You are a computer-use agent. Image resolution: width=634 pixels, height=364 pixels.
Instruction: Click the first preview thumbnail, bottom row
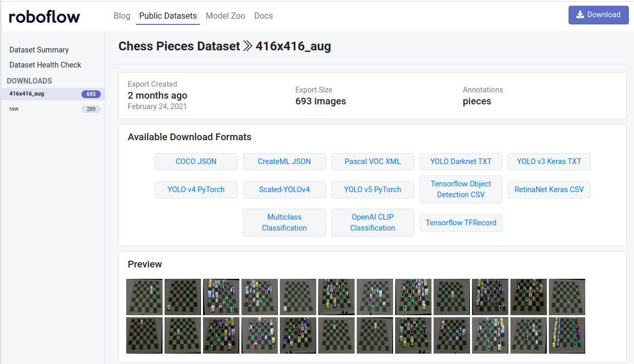144,335
